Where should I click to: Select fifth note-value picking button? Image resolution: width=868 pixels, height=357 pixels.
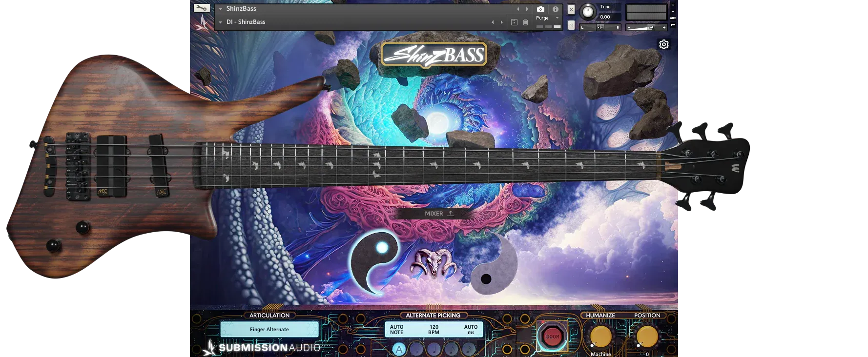469,349
